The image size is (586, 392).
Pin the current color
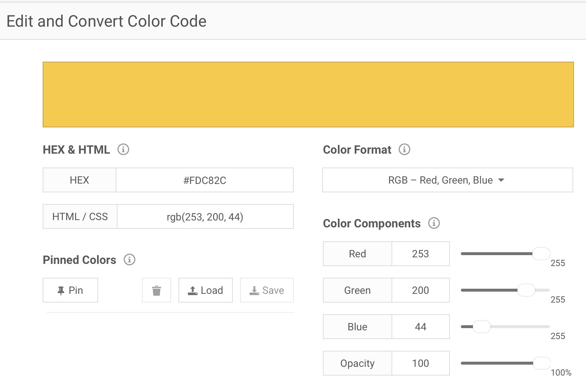pyautogui.click(x=70, y=290)
